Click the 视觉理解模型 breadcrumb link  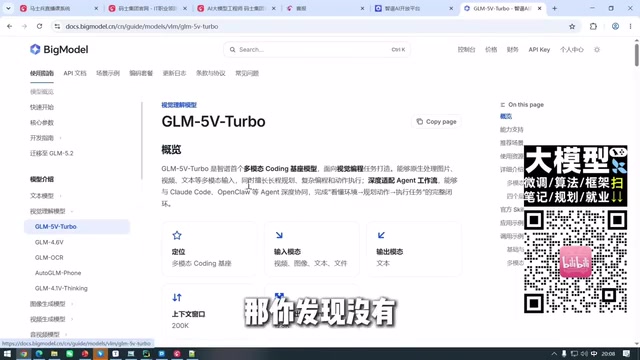click(179, 105)
